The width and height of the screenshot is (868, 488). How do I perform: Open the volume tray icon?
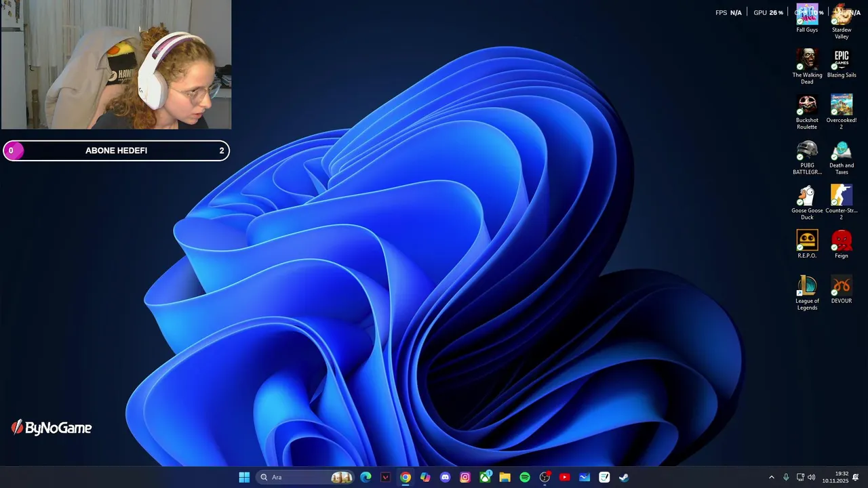[812, 477]
